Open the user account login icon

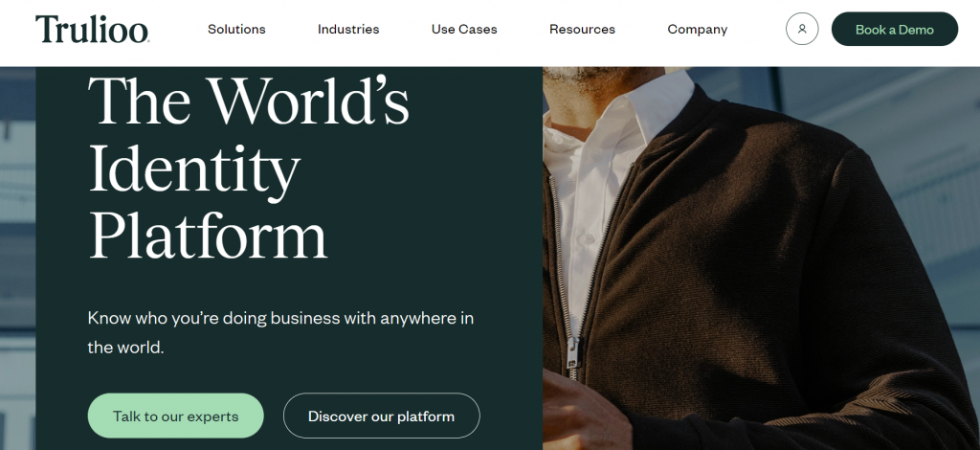point(802,29)
